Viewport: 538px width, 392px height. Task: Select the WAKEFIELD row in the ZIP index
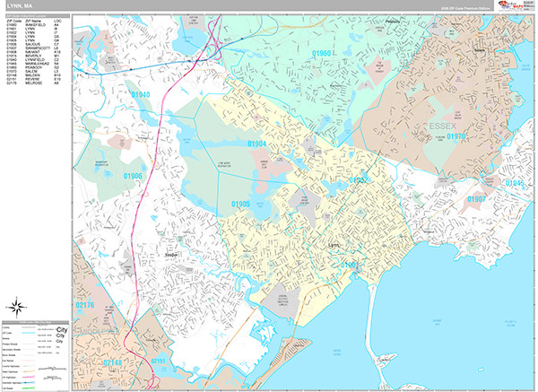point(33,25)
